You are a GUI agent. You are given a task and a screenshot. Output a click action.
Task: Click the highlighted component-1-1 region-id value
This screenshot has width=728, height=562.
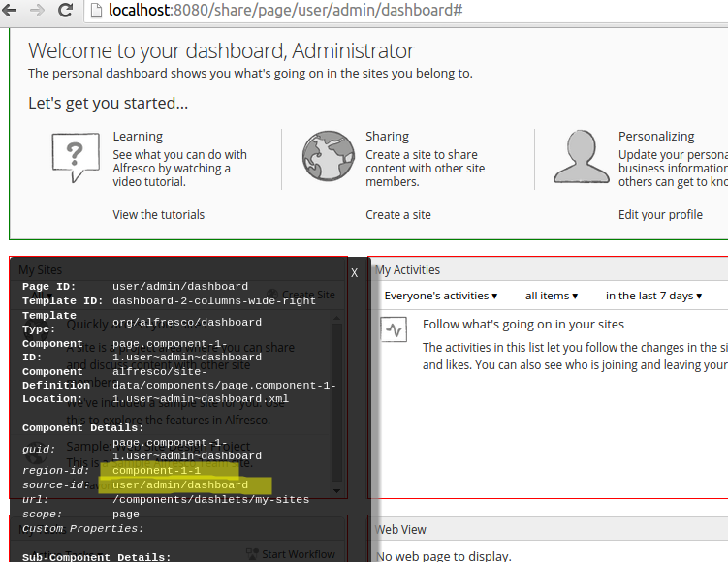coord(156,471)
